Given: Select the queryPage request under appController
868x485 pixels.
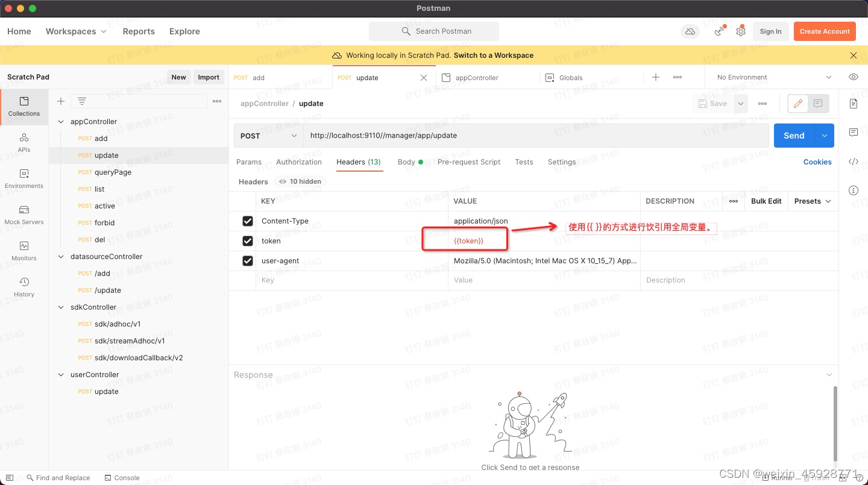Looking at the screenshot, I should 113,172.
